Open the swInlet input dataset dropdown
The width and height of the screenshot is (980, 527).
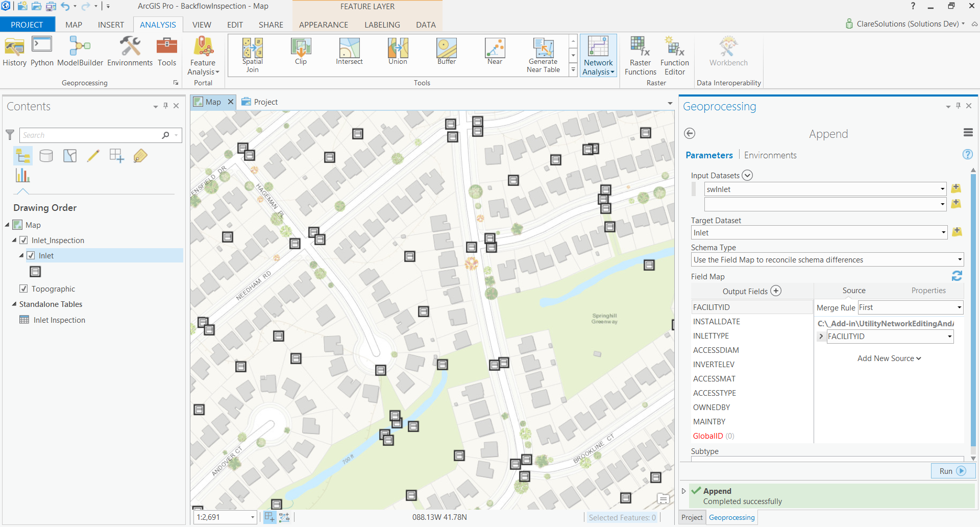[942, 189]
